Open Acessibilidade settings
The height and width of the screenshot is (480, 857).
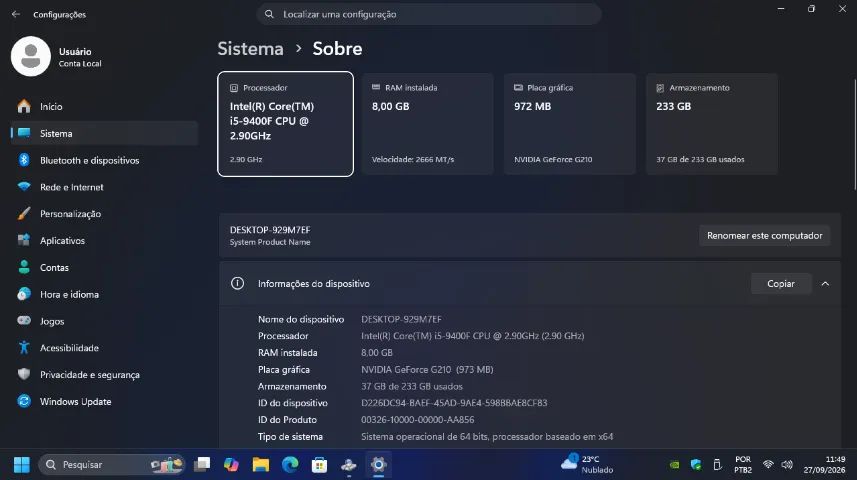(x=104, y=348)
